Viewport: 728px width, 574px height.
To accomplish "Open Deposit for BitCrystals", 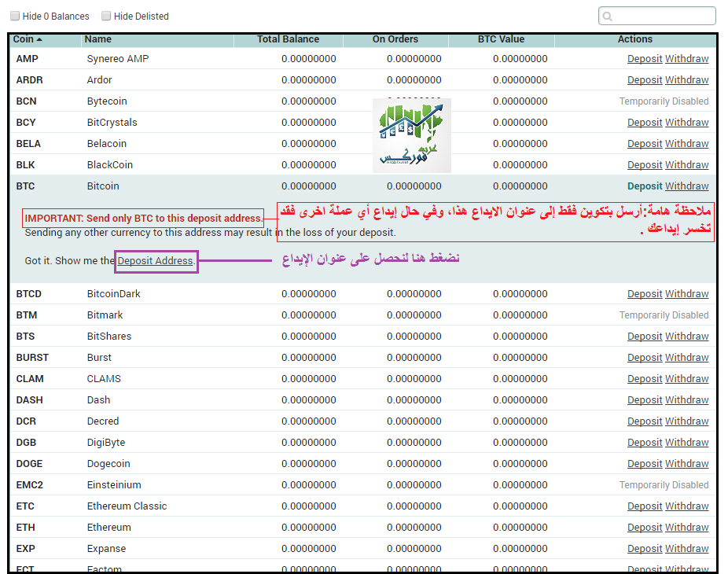I will point(645,123).
